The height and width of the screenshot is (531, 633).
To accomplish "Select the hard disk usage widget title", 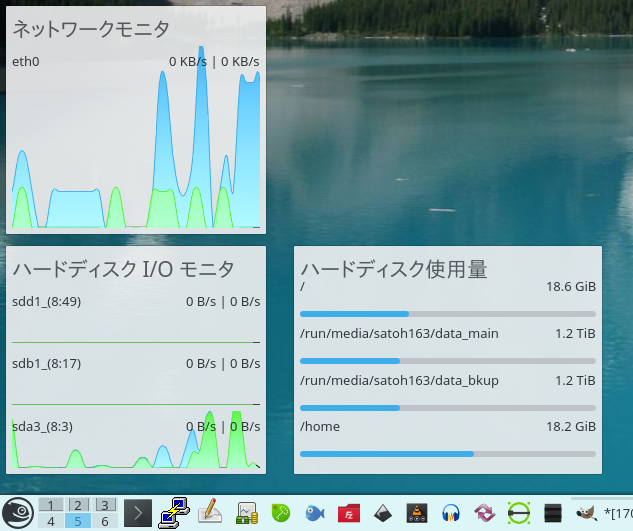I will pos(394,269).
